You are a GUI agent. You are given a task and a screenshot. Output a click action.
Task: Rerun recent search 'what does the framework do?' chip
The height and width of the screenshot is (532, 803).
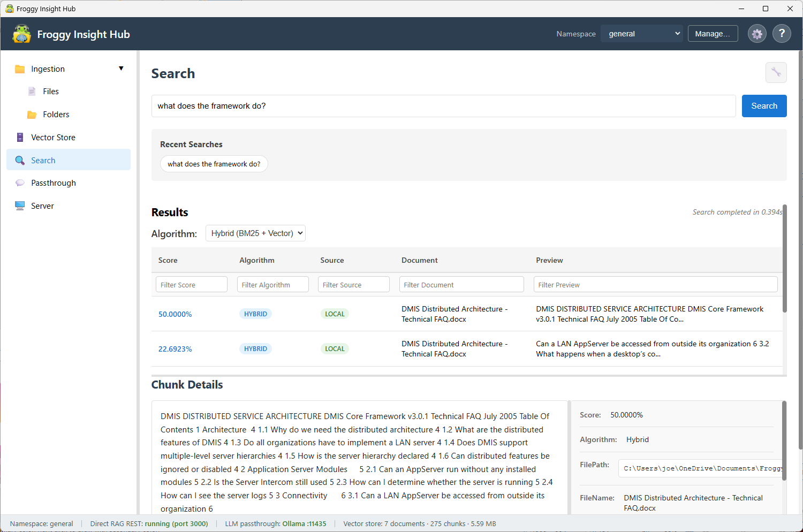214,164
